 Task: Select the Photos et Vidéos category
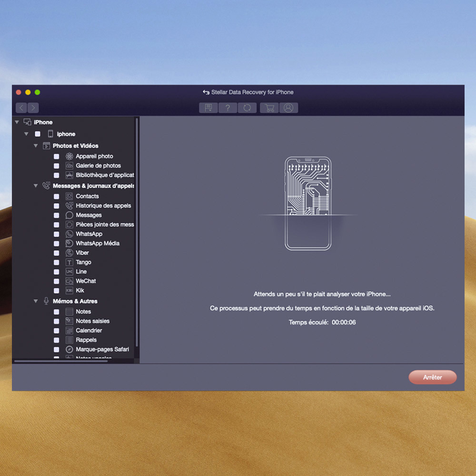76,146
